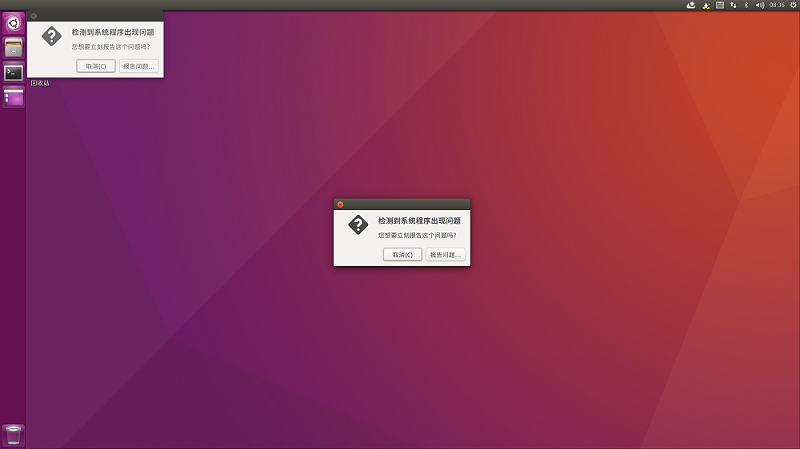This screenshot has width=800, height=449.
Task: Open the Ubuntu Dash search launcher
Action: [x=13, y=22]
